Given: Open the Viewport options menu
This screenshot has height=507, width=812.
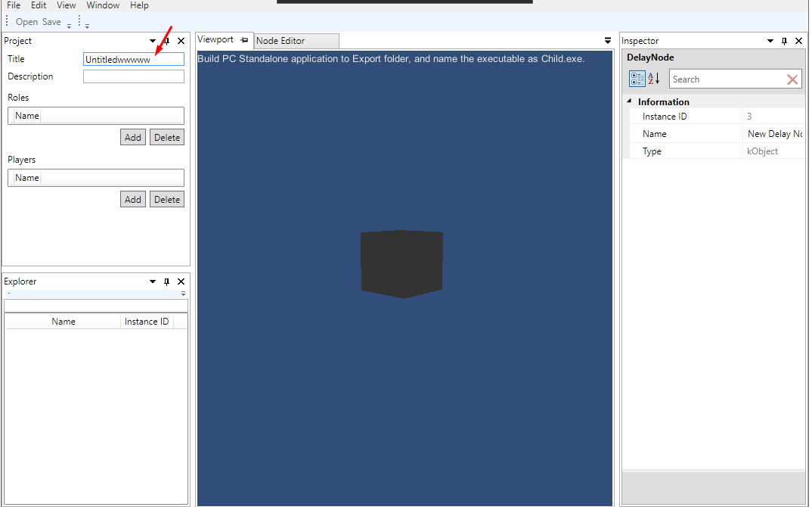Looking at the screenshot, I should pyautogui.click(x=607, y=41).
